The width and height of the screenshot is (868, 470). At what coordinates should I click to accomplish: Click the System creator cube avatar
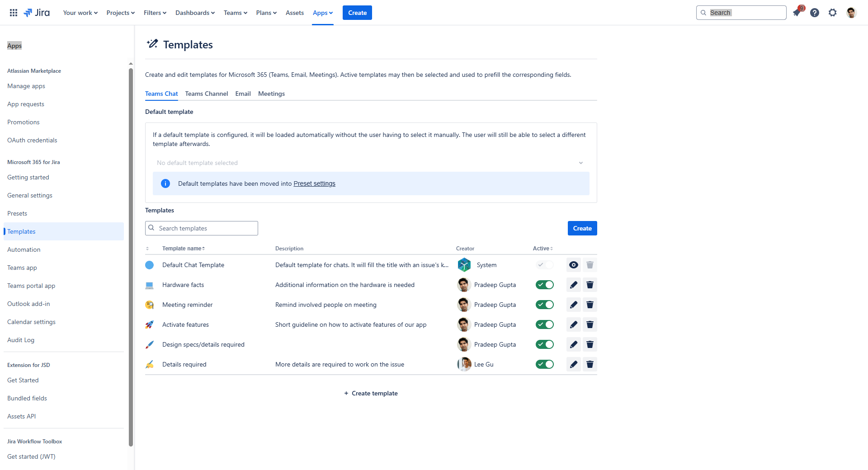pos(464,265)
